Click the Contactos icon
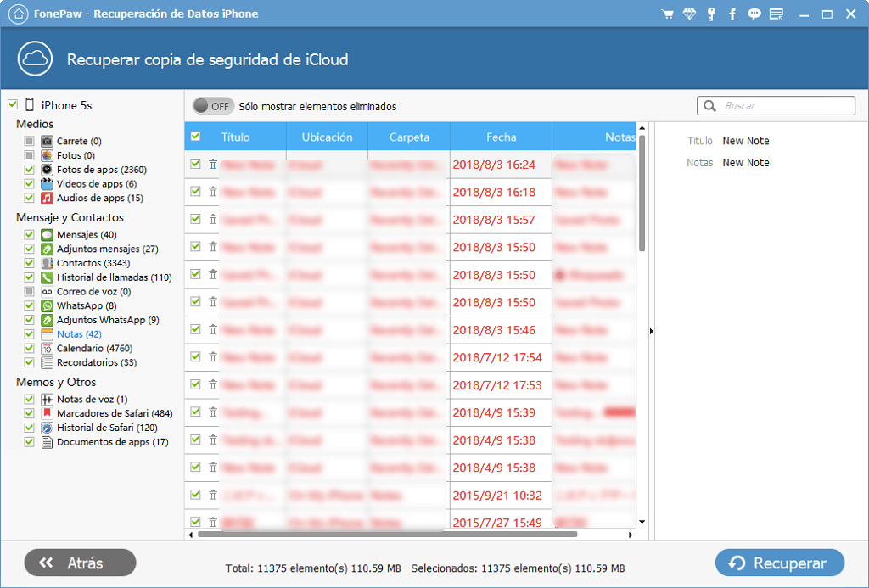 click(x=48, y=263)
